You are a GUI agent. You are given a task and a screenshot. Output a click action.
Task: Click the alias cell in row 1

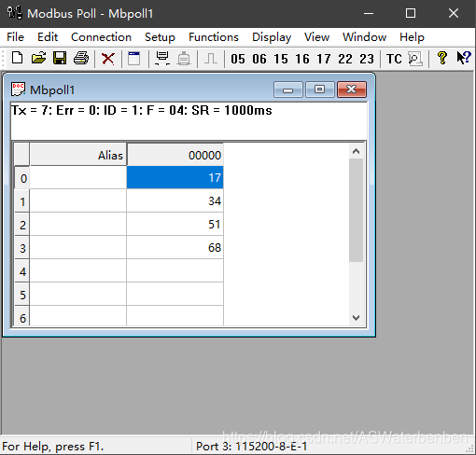coord(78,200)
